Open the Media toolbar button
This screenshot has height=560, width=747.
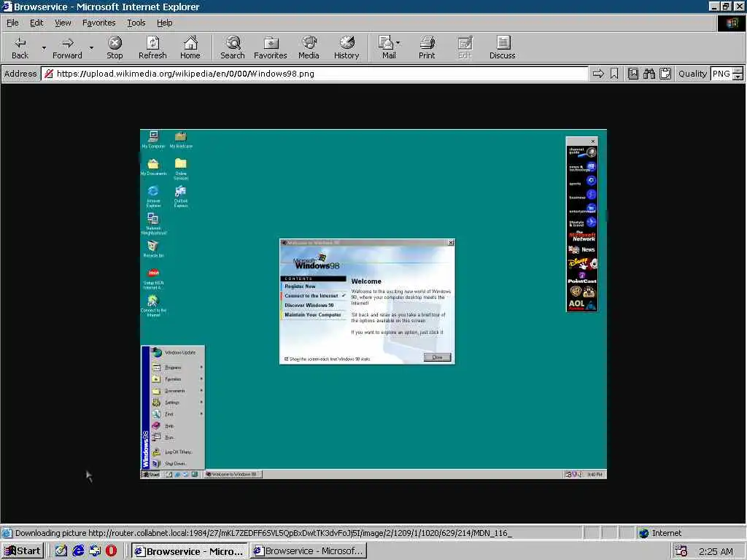point(309,47)
